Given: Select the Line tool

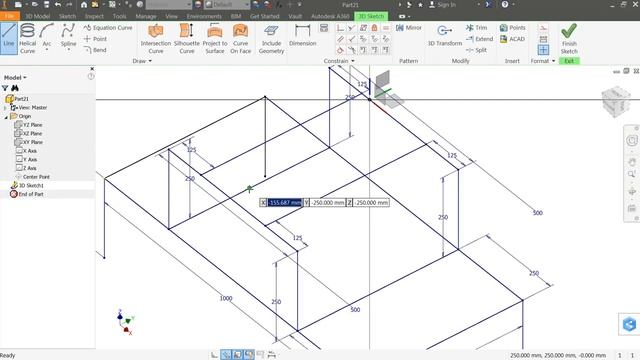Looking at the screenshot, I should point(9,38).
